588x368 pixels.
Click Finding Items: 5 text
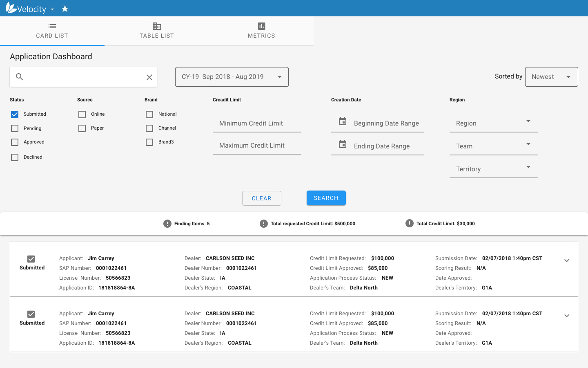[x=192, y=224]
